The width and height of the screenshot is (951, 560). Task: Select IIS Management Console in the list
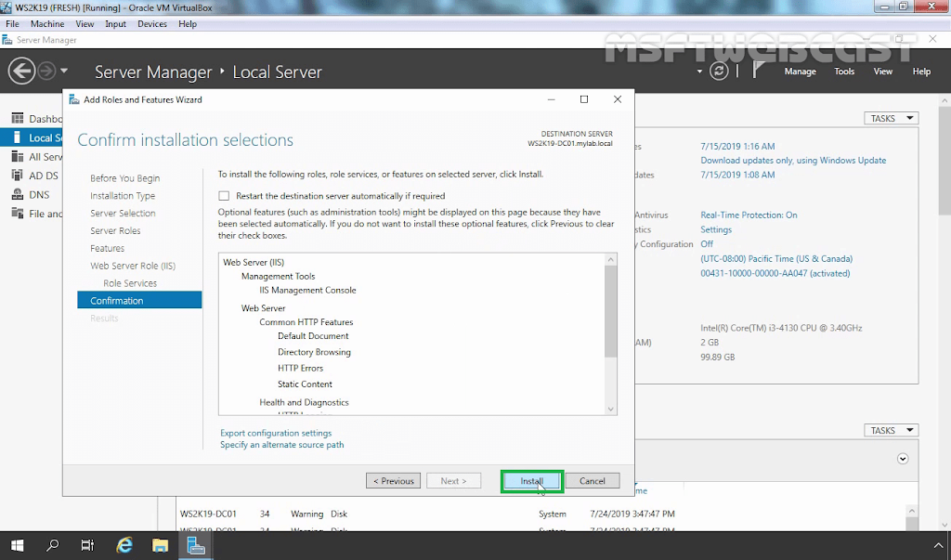(x=307, y=290)
